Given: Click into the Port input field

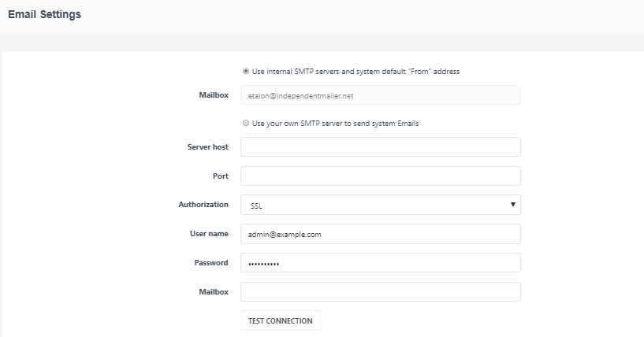Looking at the screenshot, I should [x=380, y=176].
